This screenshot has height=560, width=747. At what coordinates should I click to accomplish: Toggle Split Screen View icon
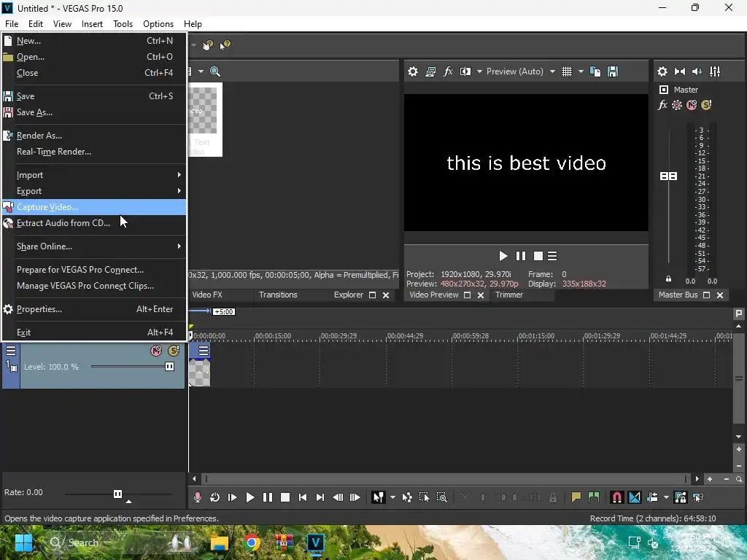pyautogui.click(x=465, y=71)
